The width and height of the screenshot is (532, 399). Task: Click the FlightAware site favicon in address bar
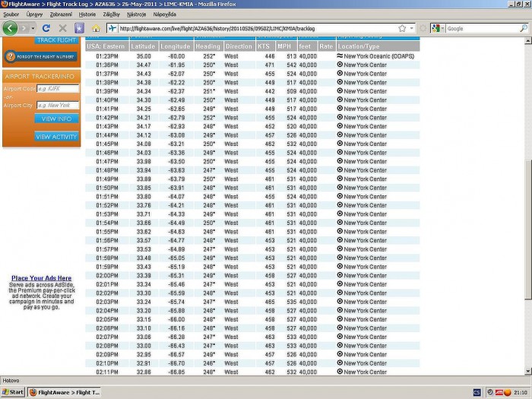click(x=112, y=29)
